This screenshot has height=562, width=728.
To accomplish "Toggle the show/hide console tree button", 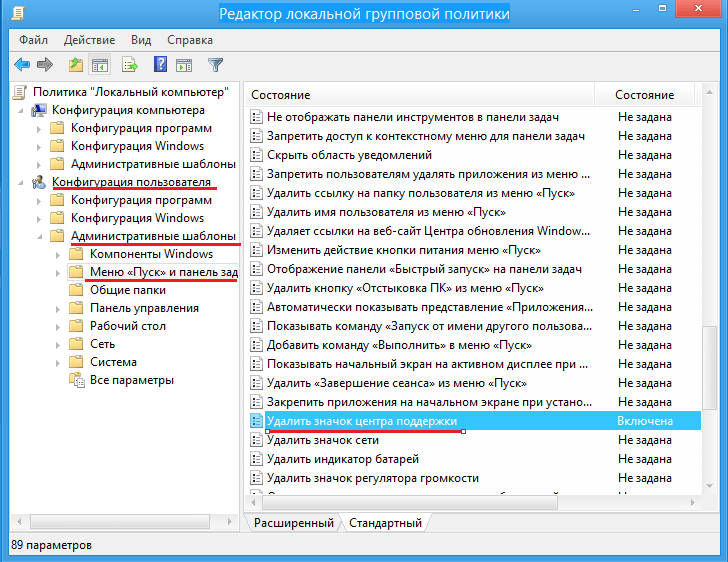I will coord(100,65).
